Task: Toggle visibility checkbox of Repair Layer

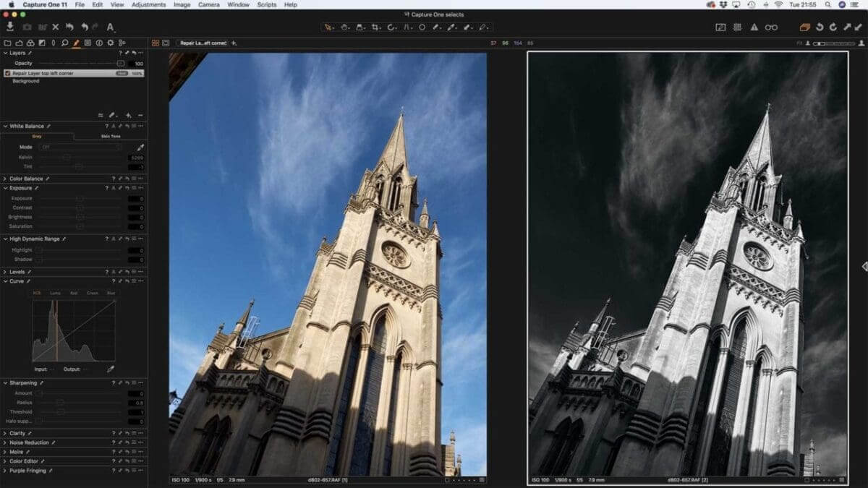Action: point(7,73)
